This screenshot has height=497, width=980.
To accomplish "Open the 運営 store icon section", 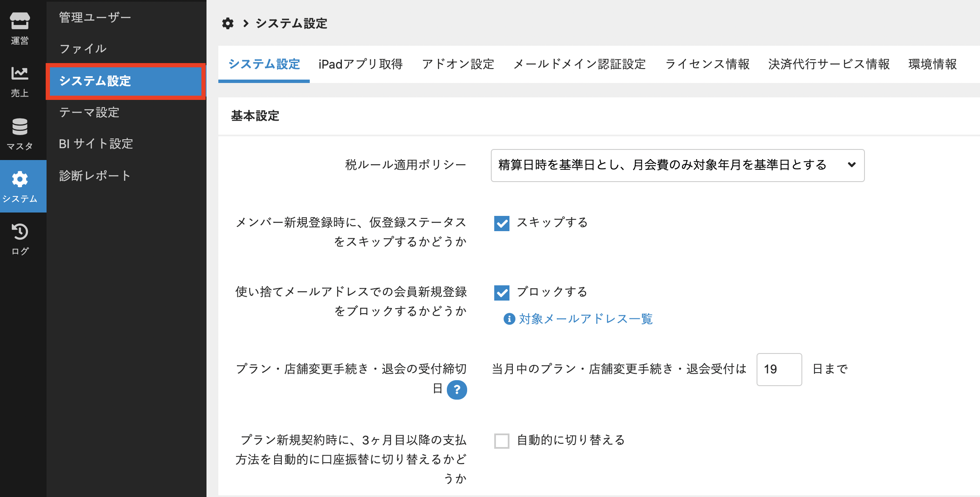I will [20, 28].
